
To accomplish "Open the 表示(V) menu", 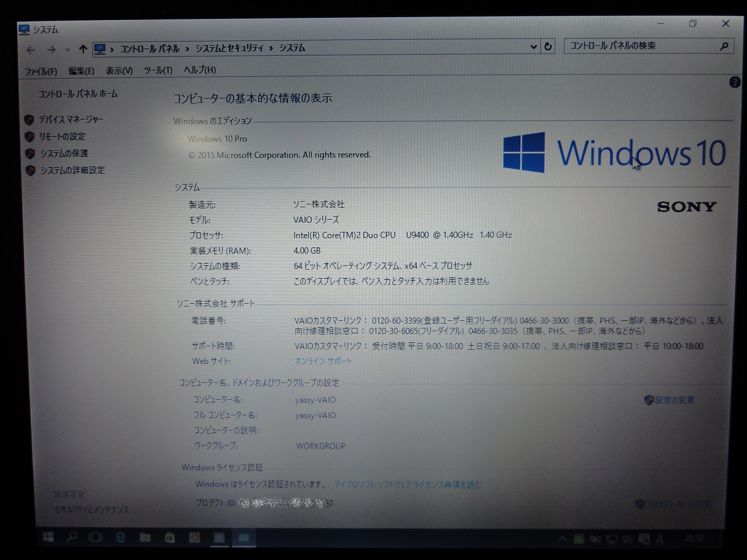I will pyautogui.click(x=119, y=71).
